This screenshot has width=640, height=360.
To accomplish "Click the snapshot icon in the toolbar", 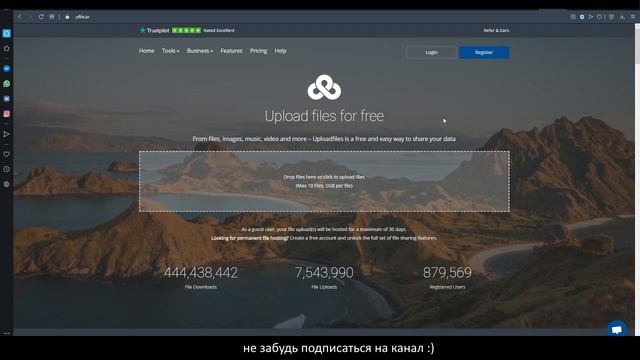I will coord(573,17).
